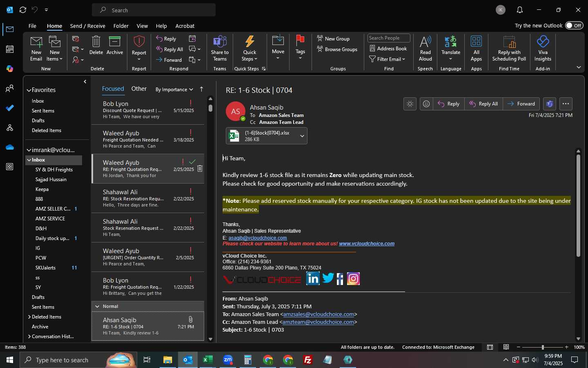Click Reply All in the ribbon
The image size is (588, 368).
point(169,49)
